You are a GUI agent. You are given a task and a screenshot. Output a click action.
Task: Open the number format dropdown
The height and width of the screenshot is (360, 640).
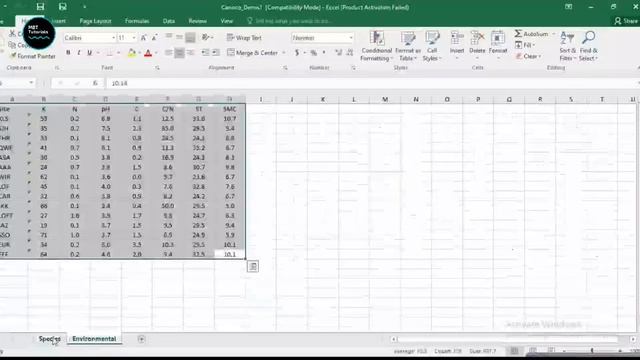pos(351,38)
